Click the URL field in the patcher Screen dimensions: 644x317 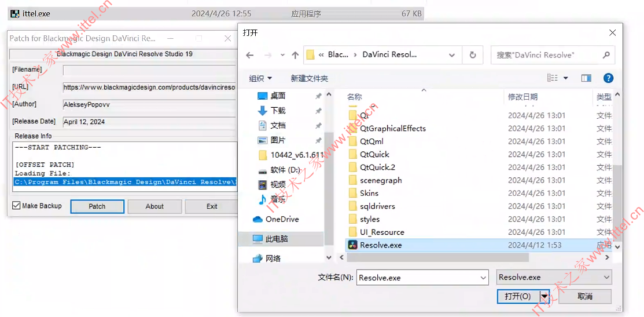click(x=150, y=87)
